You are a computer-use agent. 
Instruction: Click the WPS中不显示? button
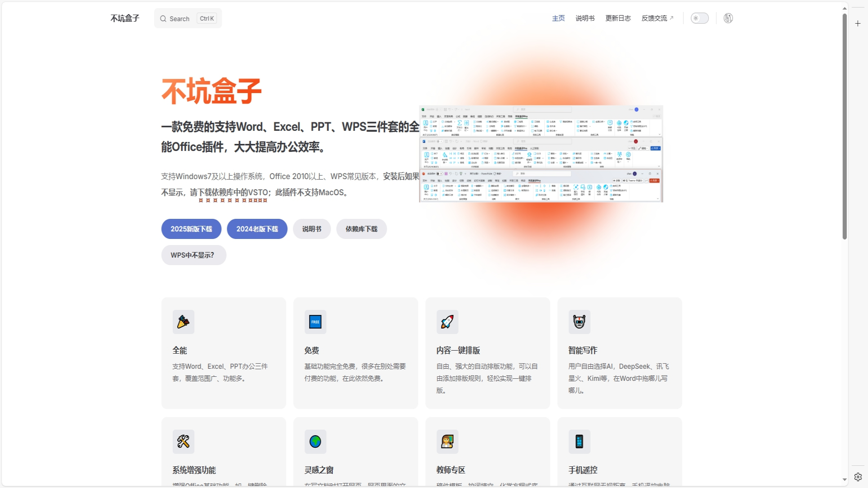193,255
